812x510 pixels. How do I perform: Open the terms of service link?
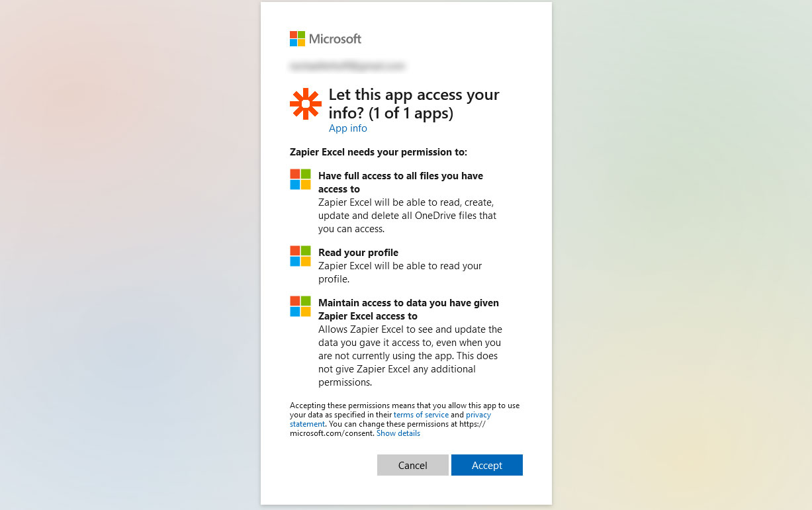[421, 415]
